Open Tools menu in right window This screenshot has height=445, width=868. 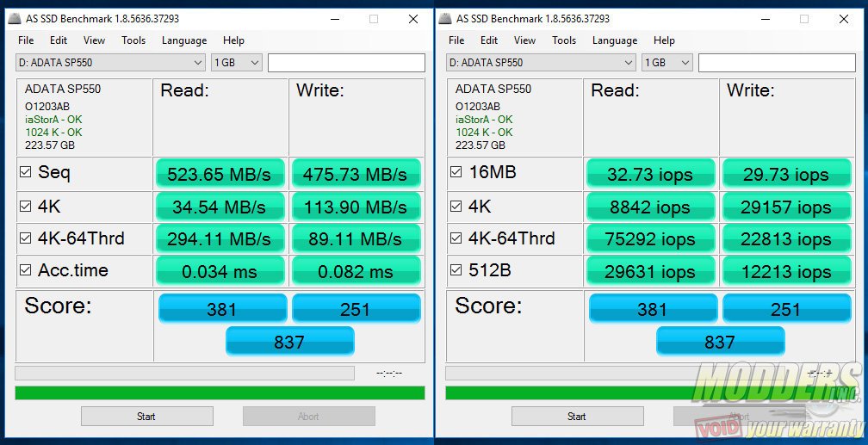(564, 40)
